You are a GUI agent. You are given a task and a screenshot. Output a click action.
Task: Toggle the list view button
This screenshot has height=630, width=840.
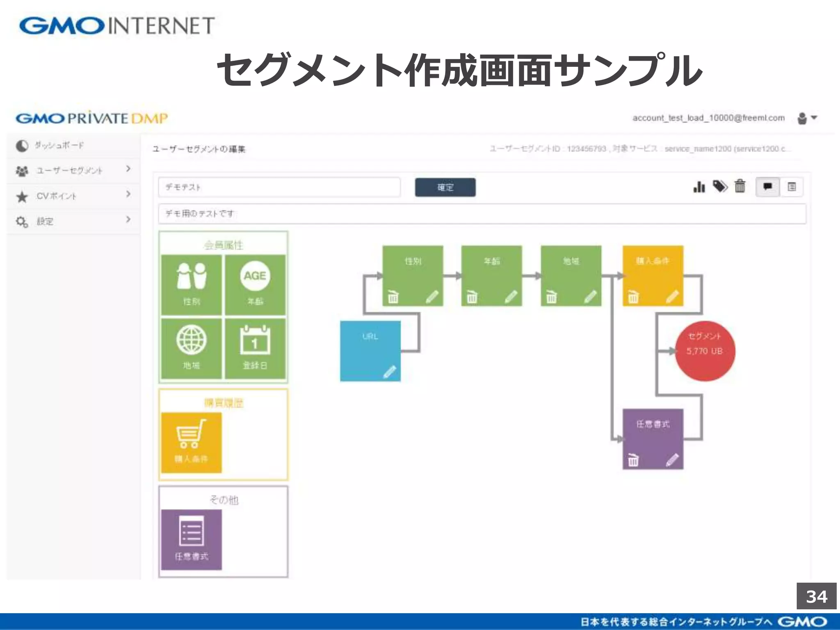[792, 187]
